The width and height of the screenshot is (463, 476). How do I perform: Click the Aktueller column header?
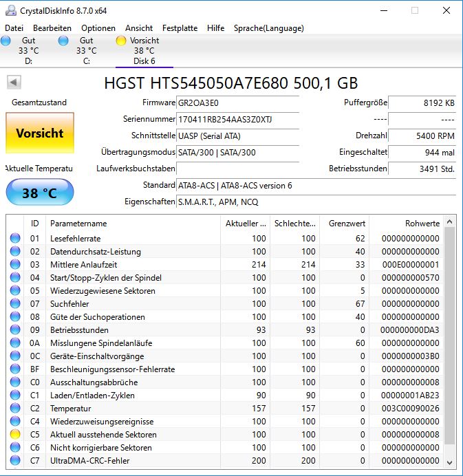[x=246, y=224]
